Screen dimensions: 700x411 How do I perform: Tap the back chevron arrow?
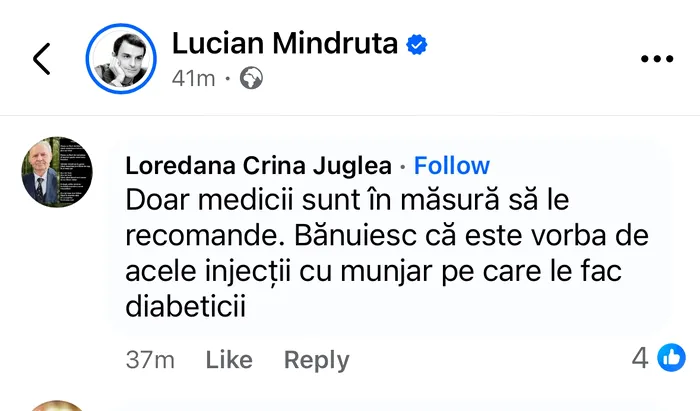click(x=41, y=59)
